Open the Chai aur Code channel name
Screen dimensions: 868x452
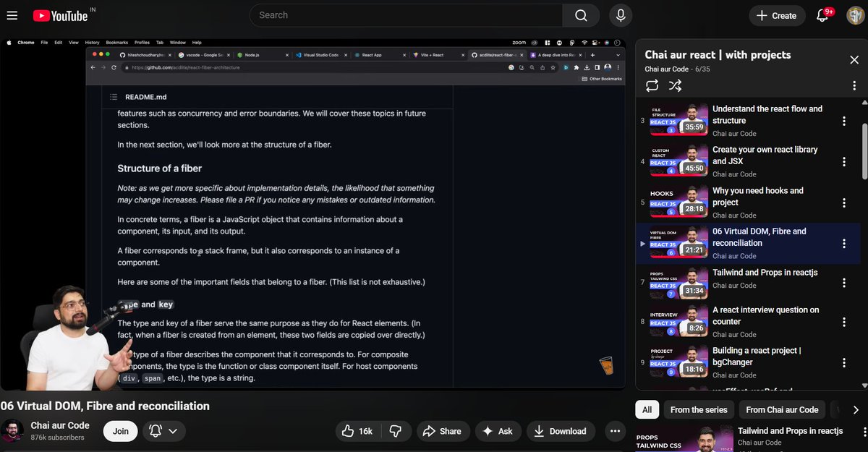point(60,425)
